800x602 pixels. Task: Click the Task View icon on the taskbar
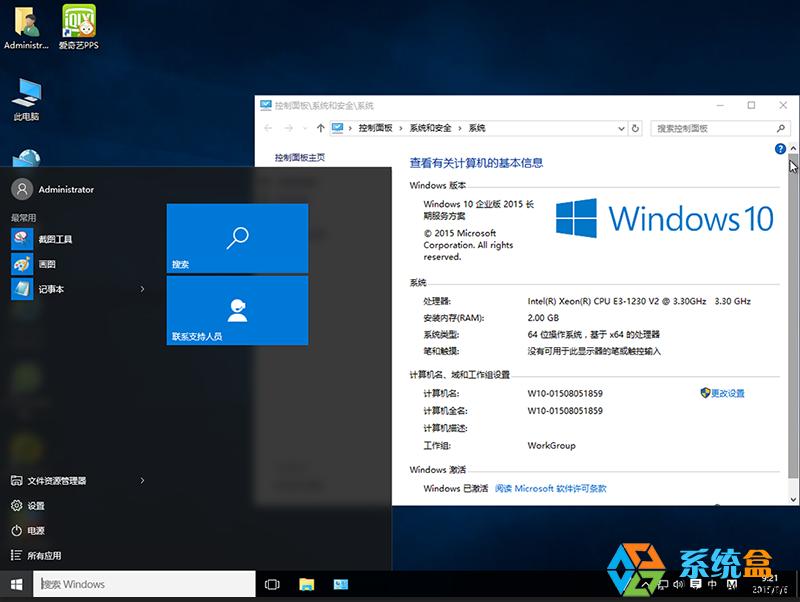(271, 583)
